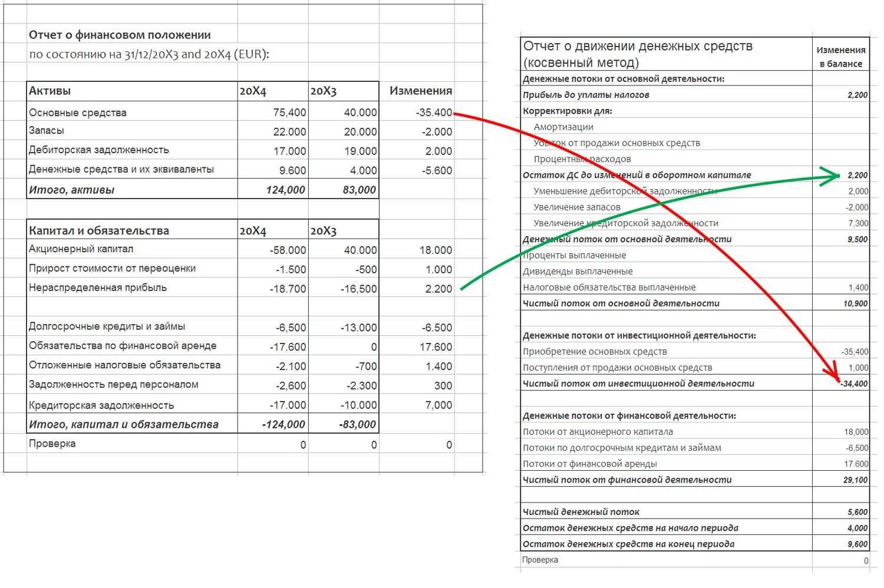Viewport: 884px width, 588px height.
Task: Select the Остаток ДС до изменений value at green arrow
Action: click(857, 175)
